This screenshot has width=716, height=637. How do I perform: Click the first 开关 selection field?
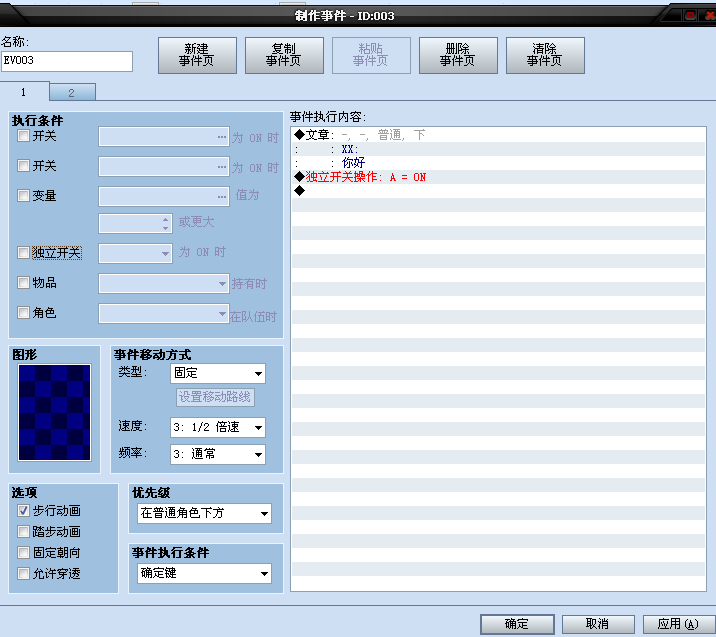click(163, 137)
